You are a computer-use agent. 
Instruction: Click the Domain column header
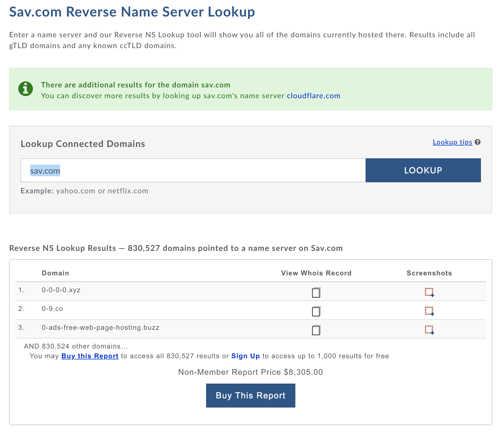point(55,273)
